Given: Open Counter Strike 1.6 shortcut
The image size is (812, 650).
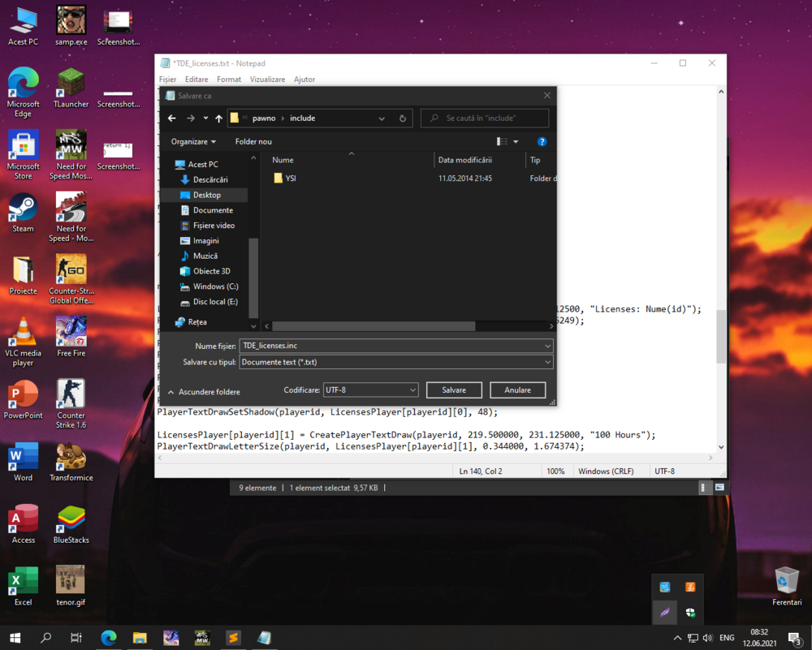Looking at the screenshot, I should point(71,404).
